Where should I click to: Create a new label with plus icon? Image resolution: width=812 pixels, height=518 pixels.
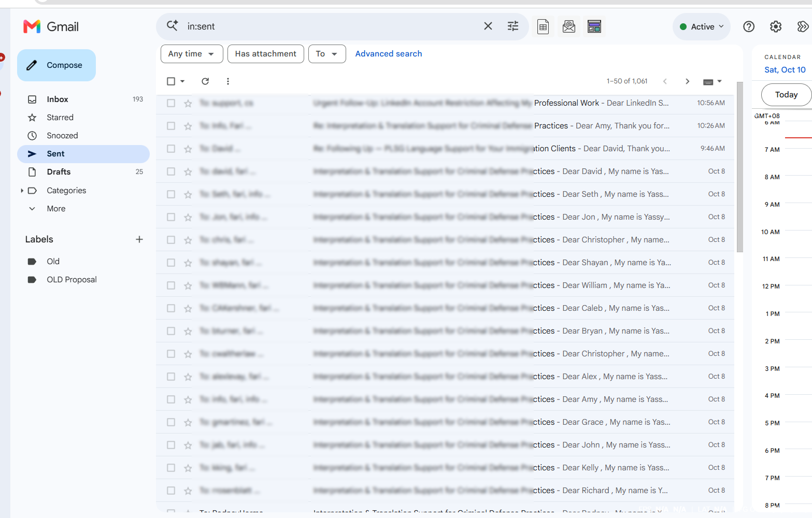139,239
